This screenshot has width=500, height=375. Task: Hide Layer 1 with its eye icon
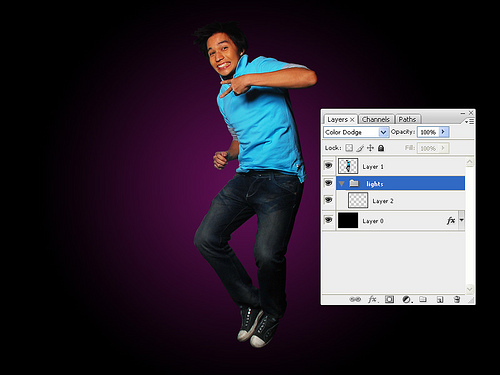tap(329, 166)
